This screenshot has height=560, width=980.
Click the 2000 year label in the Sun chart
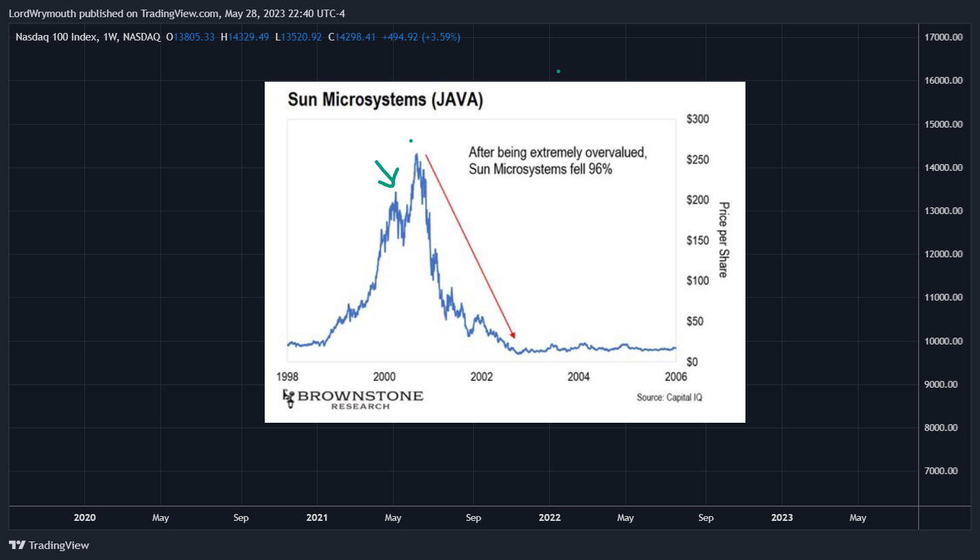(x=385, y=376)
